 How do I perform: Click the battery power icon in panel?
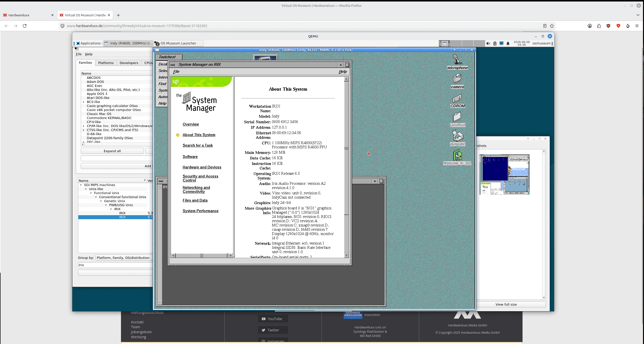(x=495, y=43)
